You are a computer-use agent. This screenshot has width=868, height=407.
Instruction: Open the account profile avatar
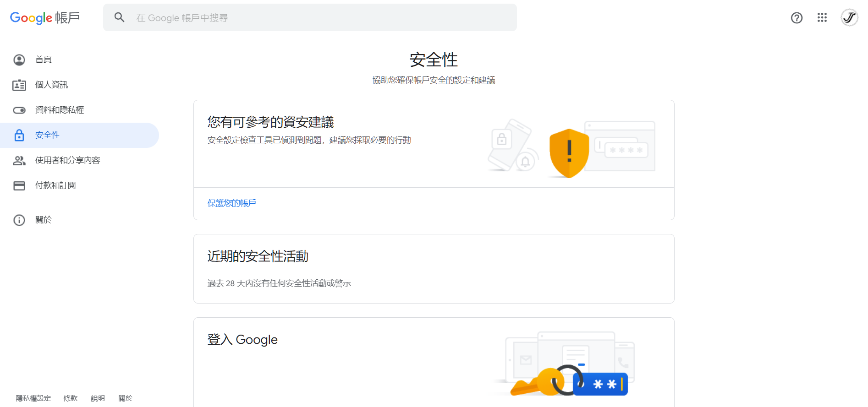(849, 17)
